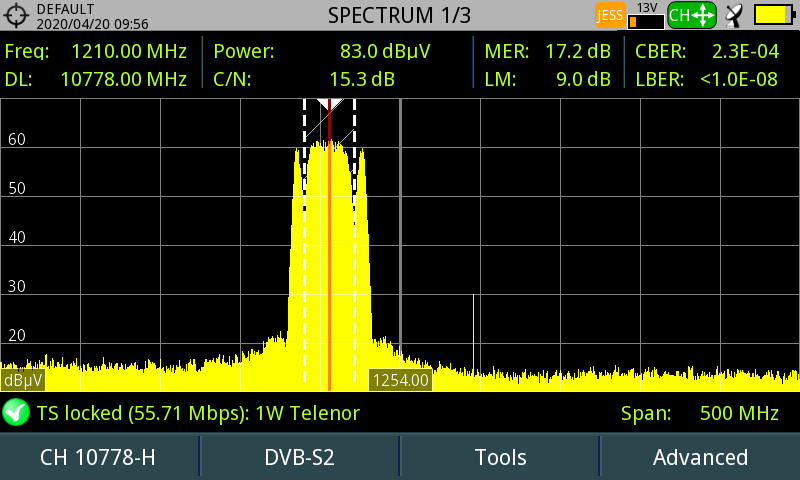Screen dimensions: 800x480
Task: Open the Tools menu
Action: [500, 457]
